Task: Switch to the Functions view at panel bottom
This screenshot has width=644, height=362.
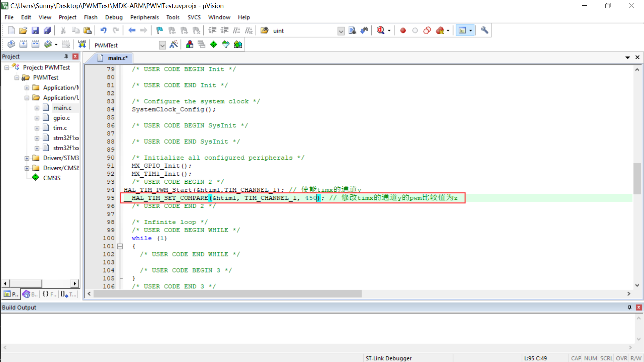Action: tap(49, 294)
